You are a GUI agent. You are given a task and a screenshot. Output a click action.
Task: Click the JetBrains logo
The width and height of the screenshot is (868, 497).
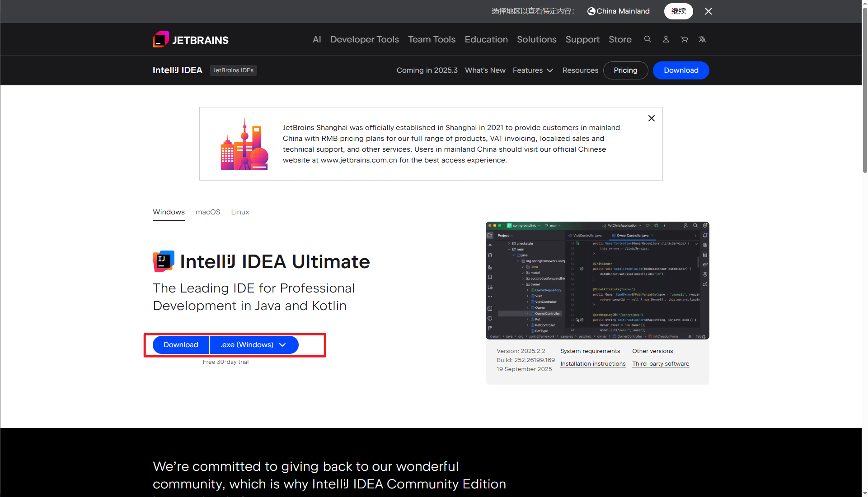coord(190,39)
